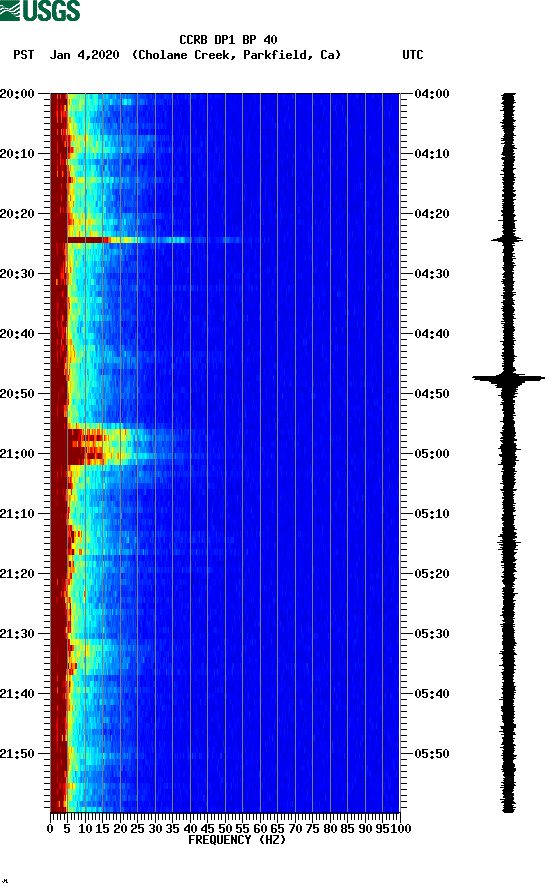Click the '25' frequency tick label

point(137,829)
